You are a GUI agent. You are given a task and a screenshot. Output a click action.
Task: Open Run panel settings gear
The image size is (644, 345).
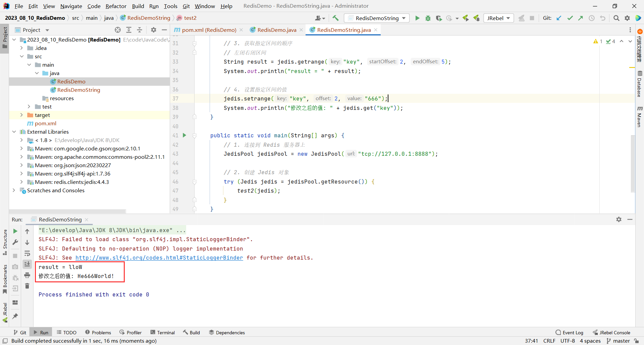coord(619,219)
